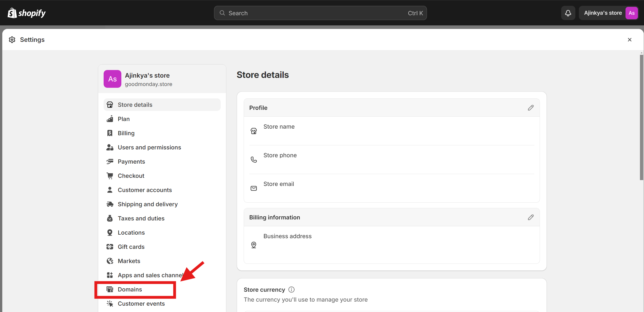Click the Store name row
Image resolution: width=644 pixels, height=312 pixels.
(392, 131)
